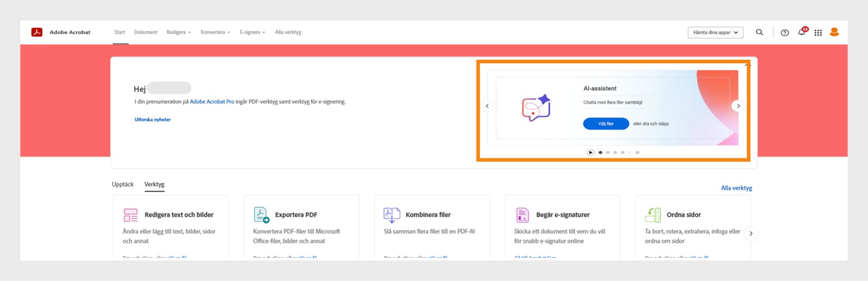This screenshot has width=868, height=281.
Task: Click the Ordna sidor tool icon
Action: pos(652,214)
